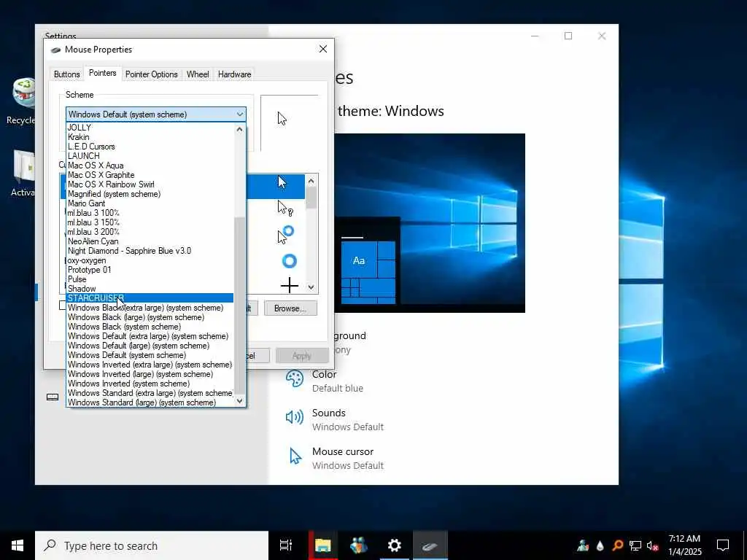Open the Wheel tab
The height and width of the screenshot is (560, 747).
pyautogui.click(x=198, y=74)
